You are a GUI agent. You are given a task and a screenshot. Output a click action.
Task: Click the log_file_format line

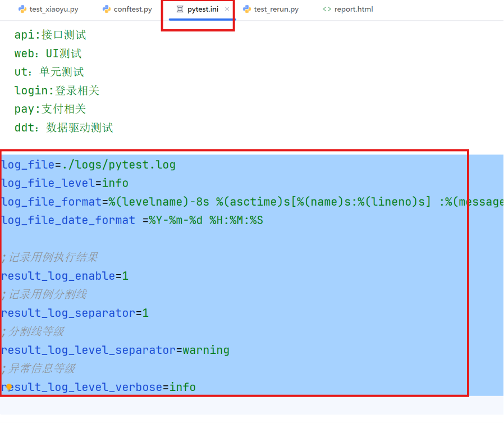coord(253,202)
